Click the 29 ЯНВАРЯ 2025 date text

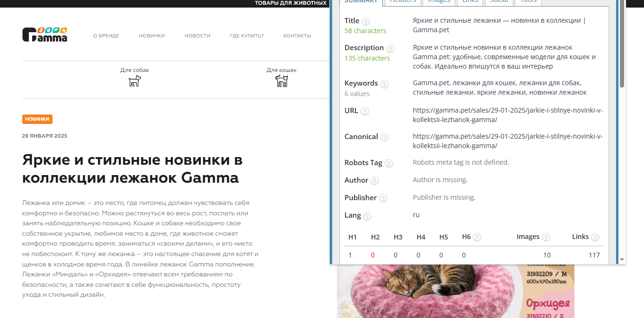pos(44,136)
